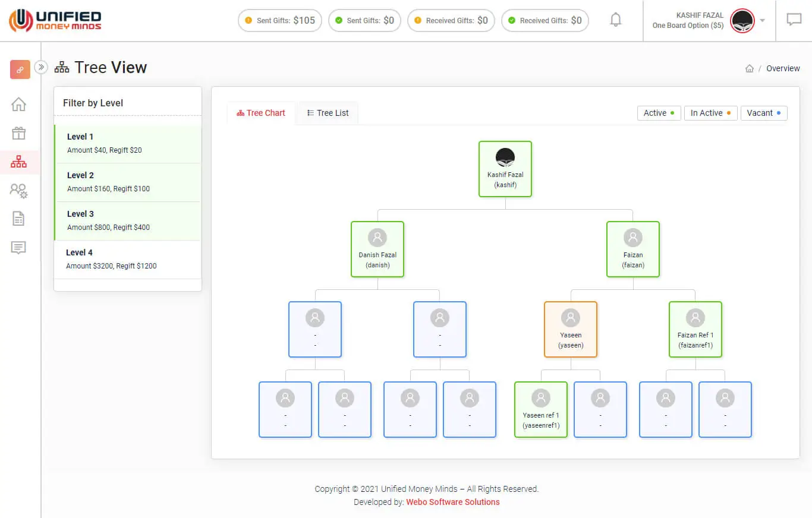The image size is (812, 518).
Task: Open the users settings sidebar icon
Action: (19, 190)
